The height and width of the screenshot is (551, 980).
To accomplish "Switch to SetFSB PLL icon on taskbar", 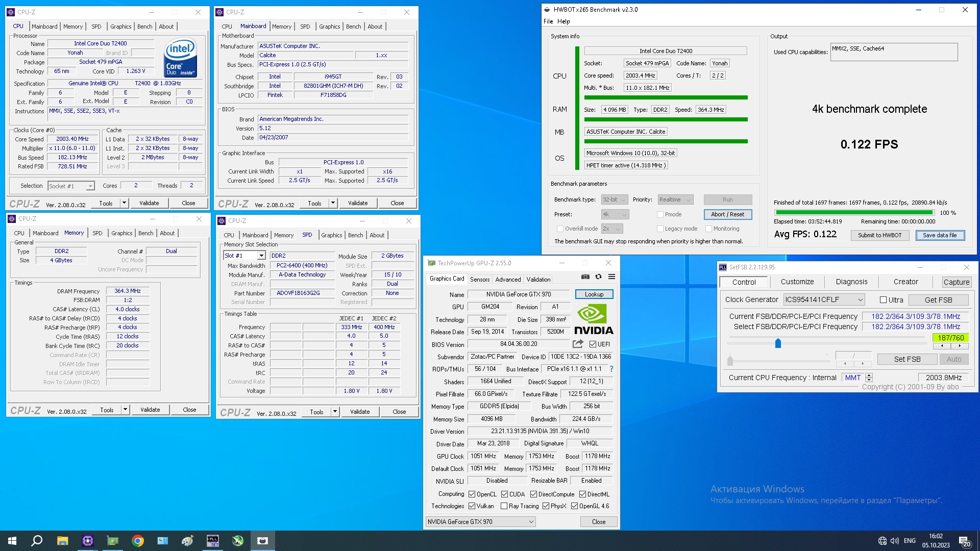I will [212, 541].
